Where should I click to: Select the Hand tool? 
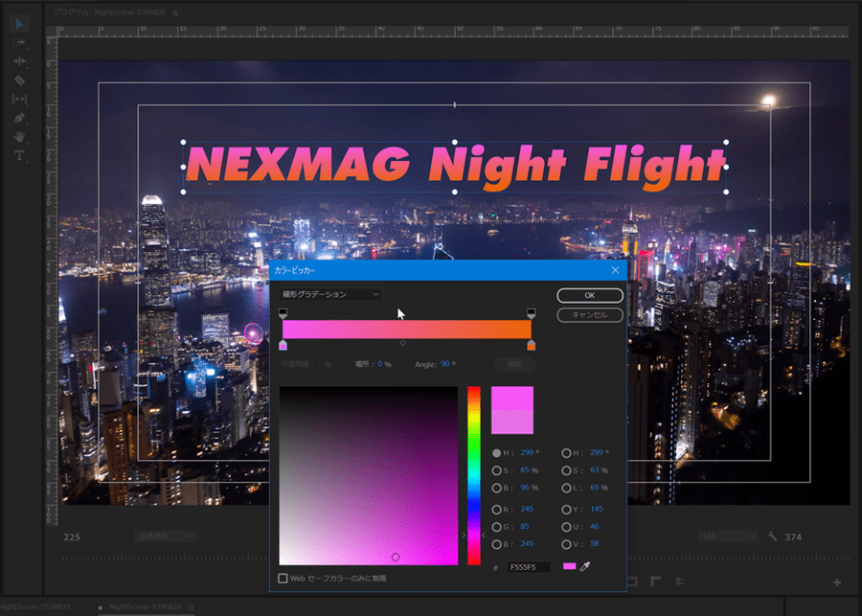(19, 136)
